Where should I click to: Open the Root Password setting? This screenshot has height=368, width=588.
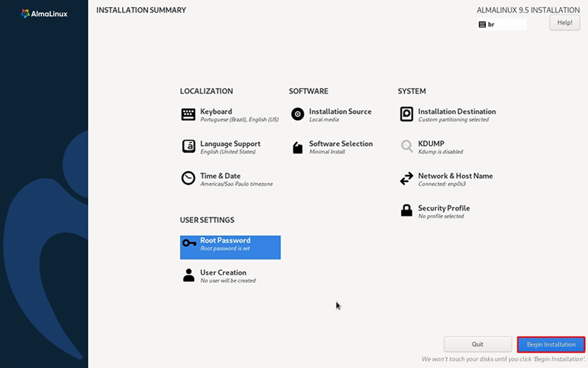pos(230,247)
